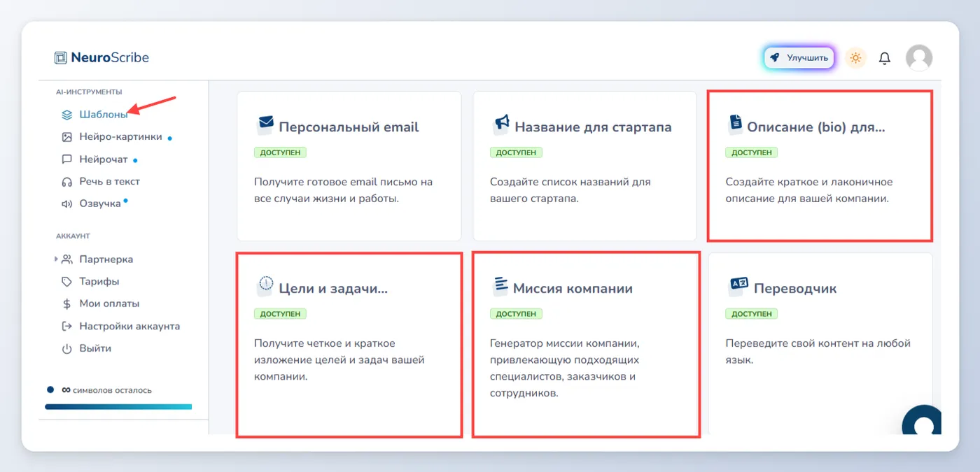
Task: Open the Партнерка section
Action: coord(106,259)
